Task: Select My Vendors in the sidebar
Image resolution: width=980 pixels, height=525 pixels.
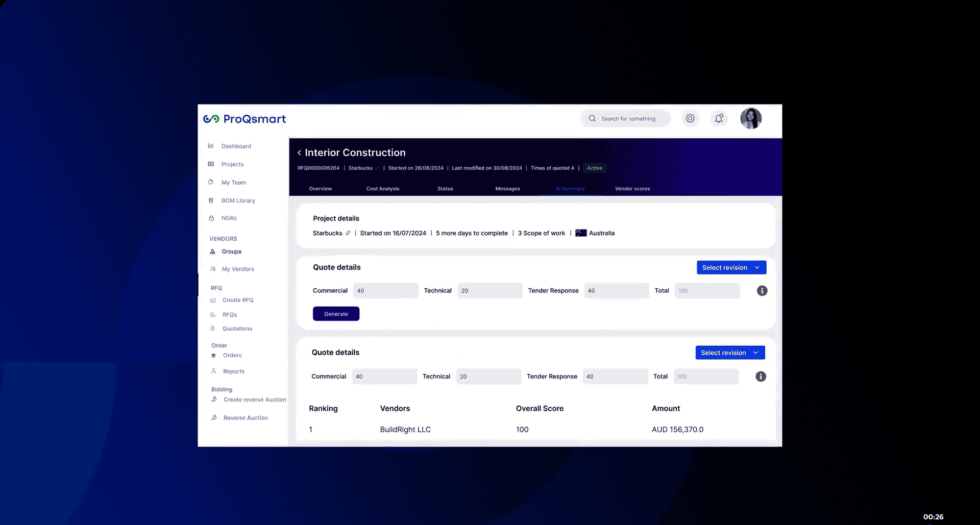Action: point(238,269)
